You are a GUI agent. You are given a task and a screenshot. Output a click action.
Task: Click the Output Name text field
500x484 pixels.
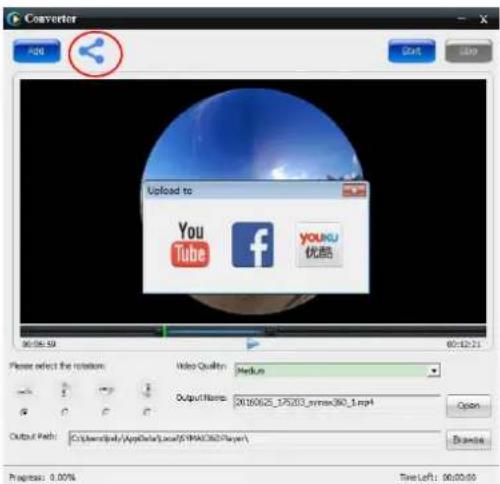[x=337, y=403]
